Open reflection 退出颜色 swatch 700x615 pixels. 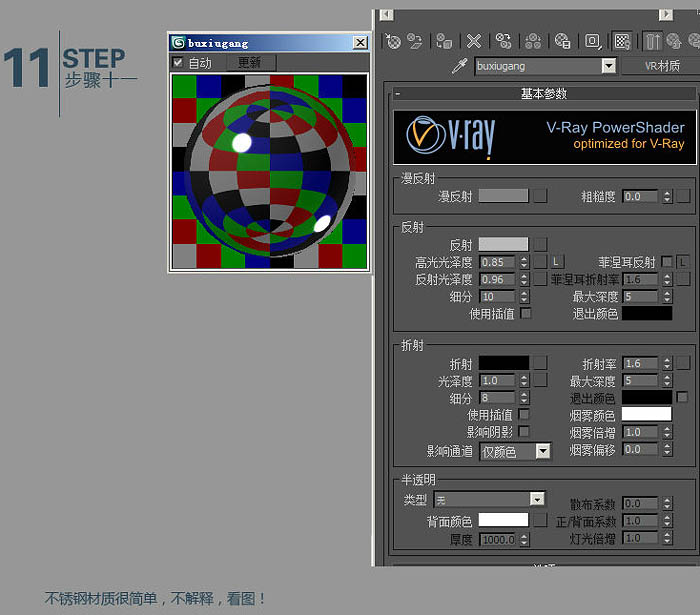point(647,313)
